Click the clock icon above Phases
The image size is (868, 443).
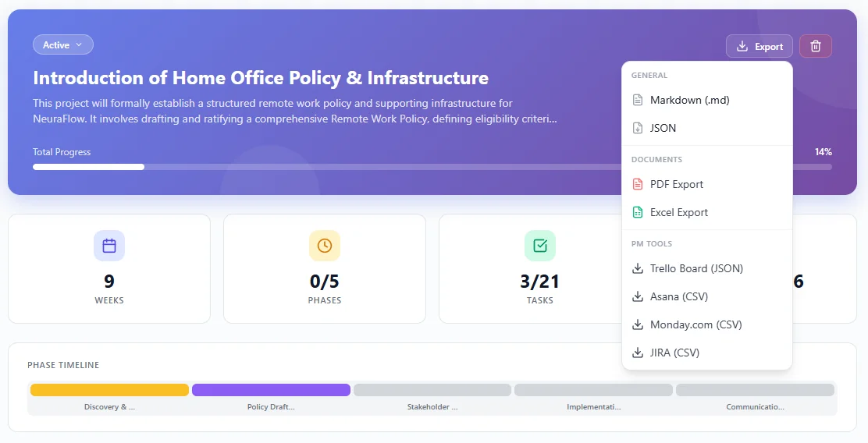pos(325,246)
